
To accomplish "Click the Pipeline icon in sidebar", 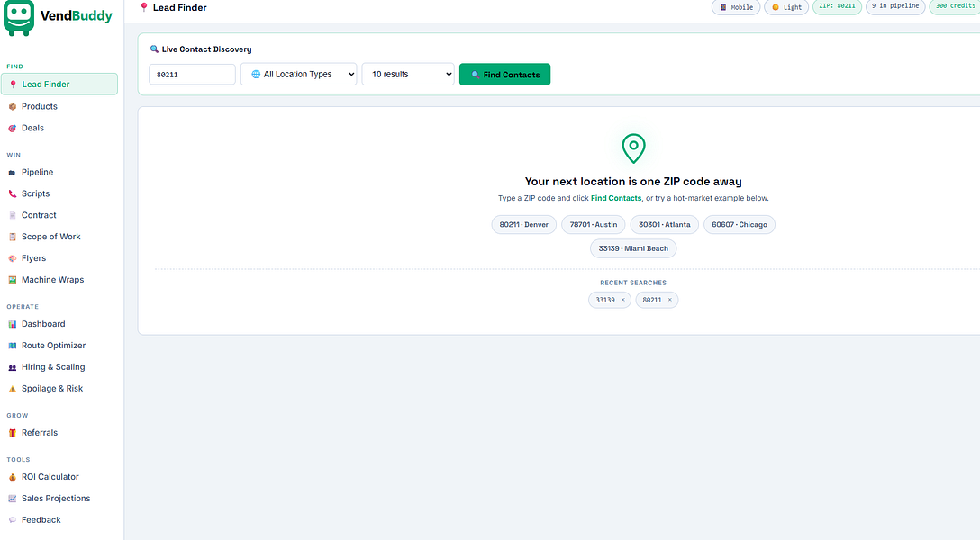I will click(13, 172).
